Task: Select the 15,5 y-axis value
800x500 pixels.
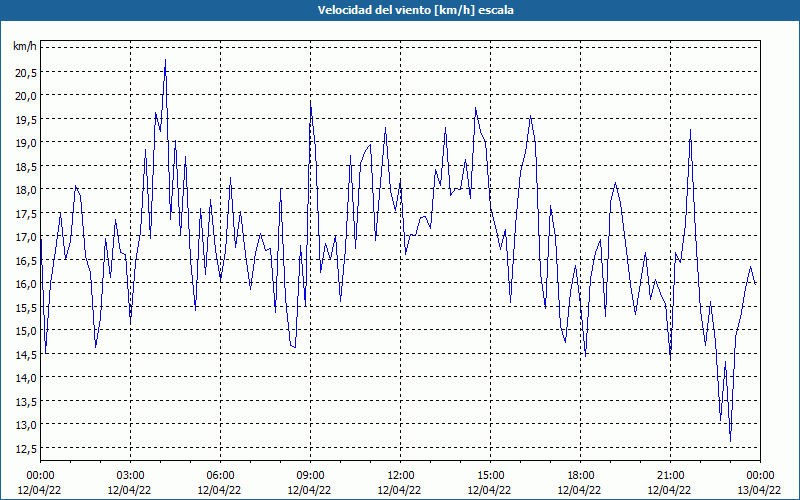Action: click(26, 307)
